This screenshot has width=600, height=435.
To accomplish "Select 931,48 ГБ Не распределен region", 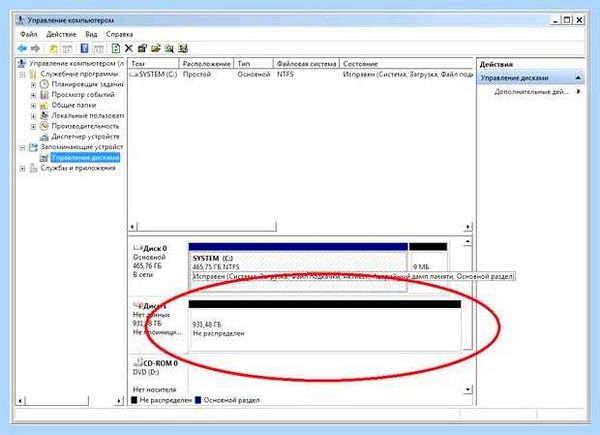I will pyautogui.click(x=324, y=326).
